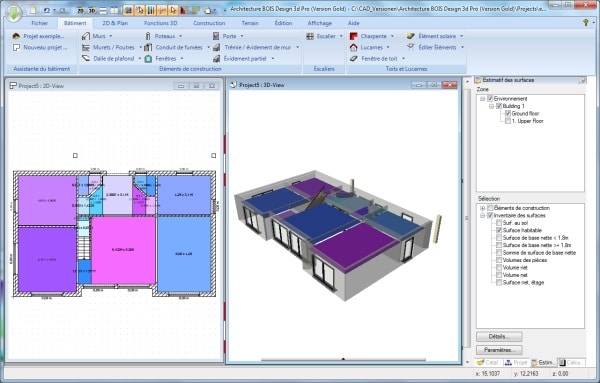Enable the 1. Upper Floor checkbox
This screenshot has width=600, height=383.
tap(508, 121)
